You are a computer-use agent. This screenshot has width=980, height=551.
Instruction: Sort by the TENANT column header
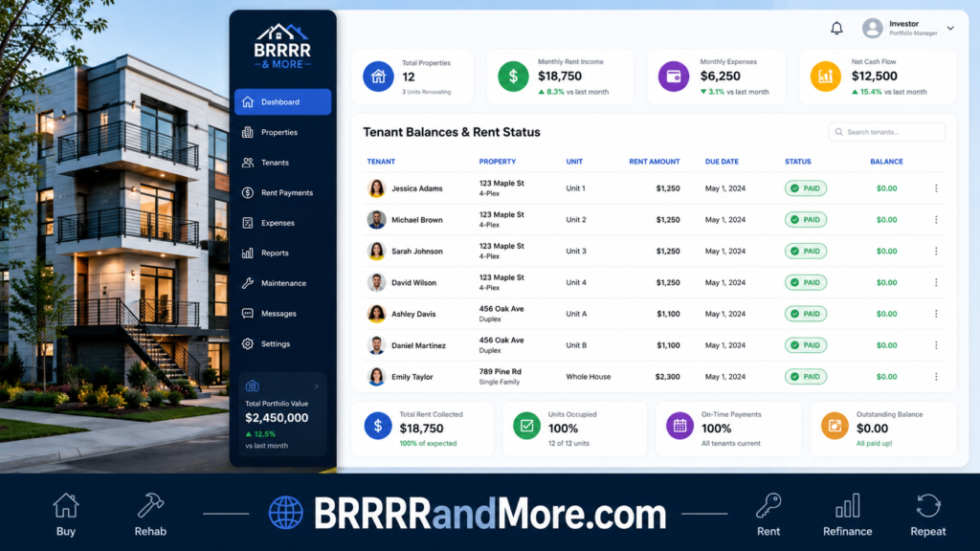(381, 162)
